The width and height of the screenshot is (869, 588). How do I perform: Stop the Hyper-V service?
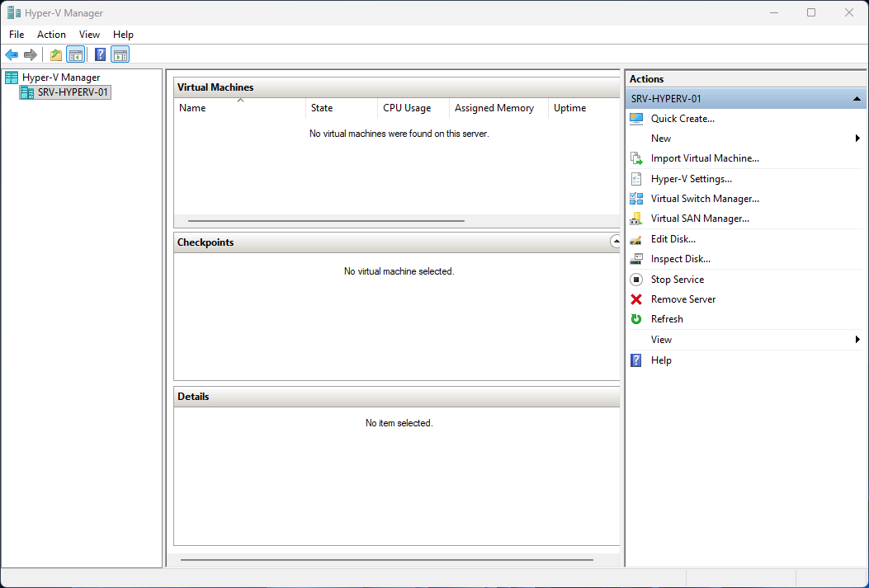coord(677,279)
